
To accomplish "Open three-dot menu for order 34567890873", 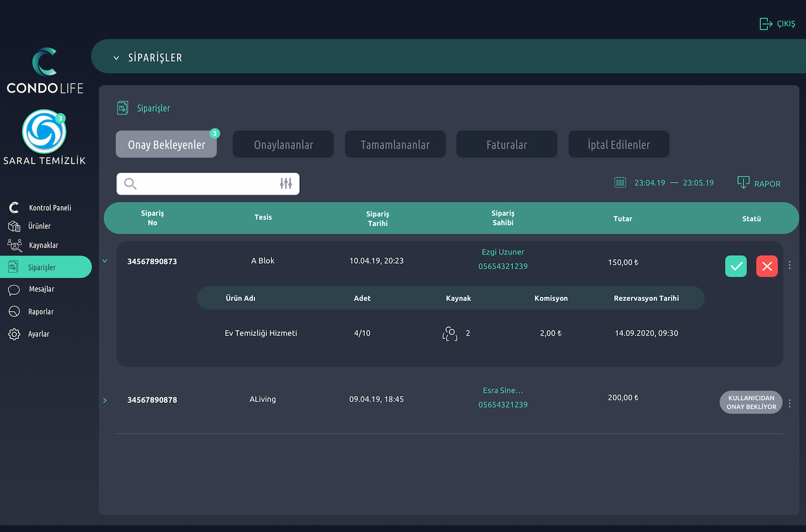I will coord(789,265).
